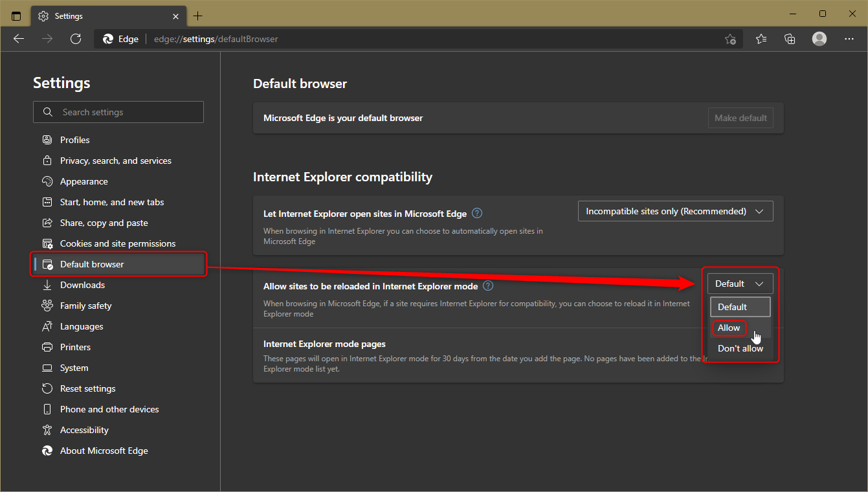Go to Cookies and site permissions

[117, 243]
